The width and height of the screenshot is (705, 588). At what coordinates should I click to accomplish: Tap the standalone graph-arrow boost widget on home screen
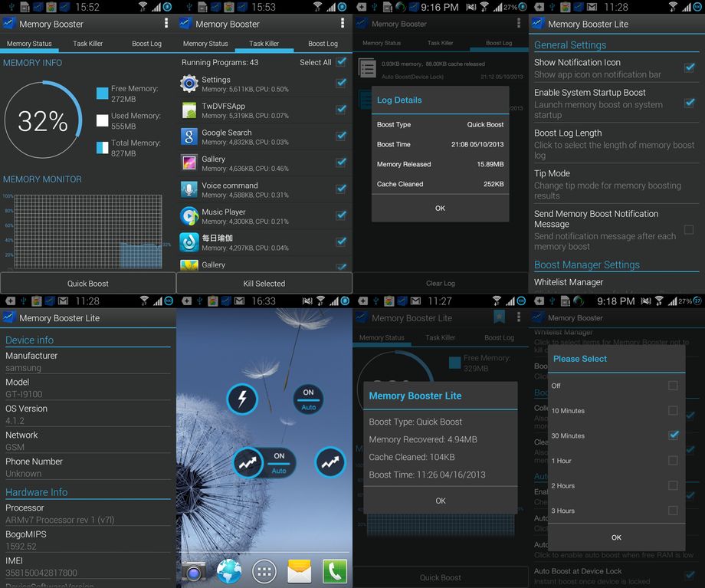330,462
